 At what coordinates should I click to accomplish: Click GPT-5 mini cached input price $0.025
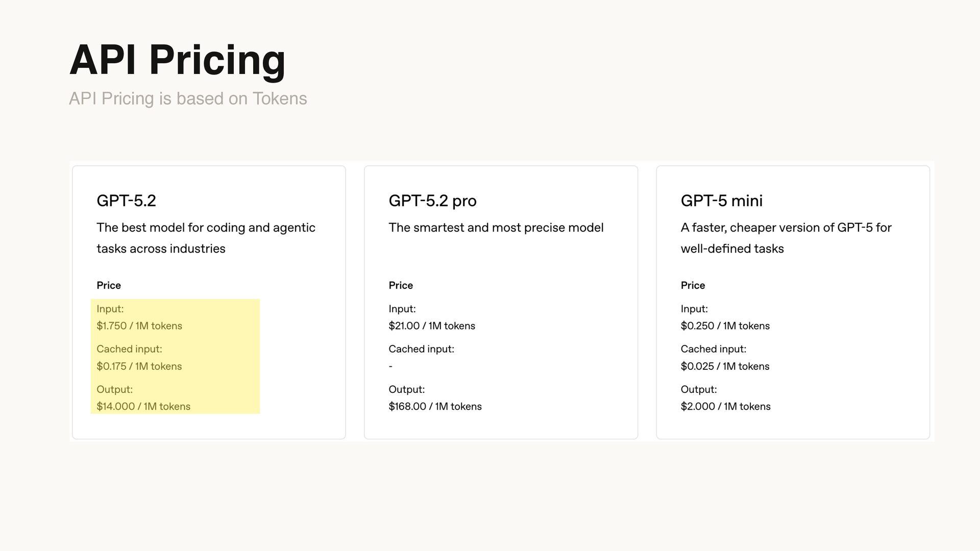tap(725, 366)
